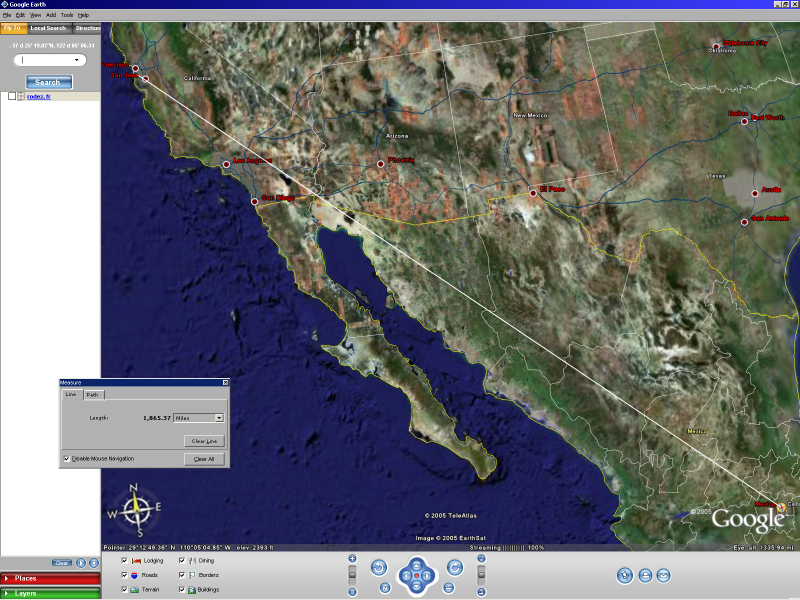Switch to the Path tab in the Measure dialog

pos(94,394)
